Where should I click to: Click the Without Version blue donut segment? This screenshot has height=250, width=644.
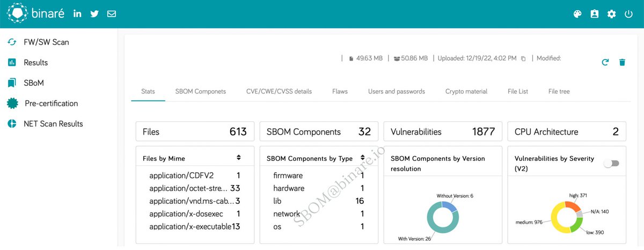click(449, 206)
